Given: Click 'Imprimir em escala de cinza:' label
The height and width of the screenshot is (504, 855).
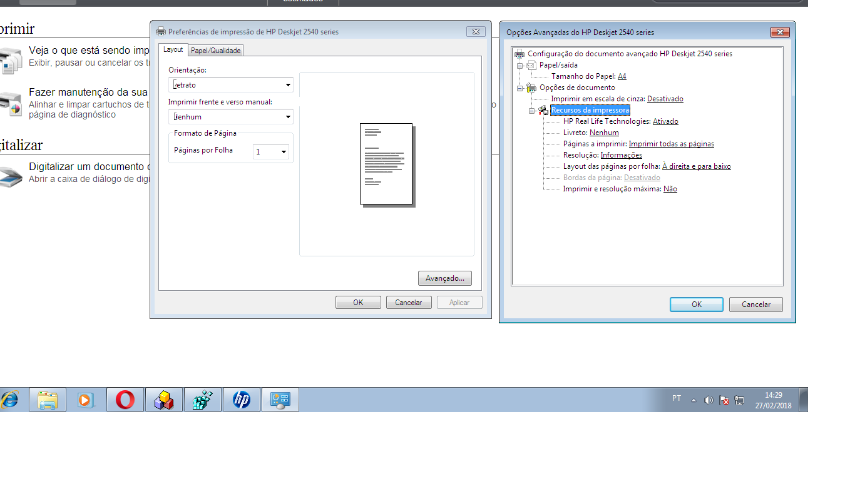Looking at the screenshot, I should 598,99.
